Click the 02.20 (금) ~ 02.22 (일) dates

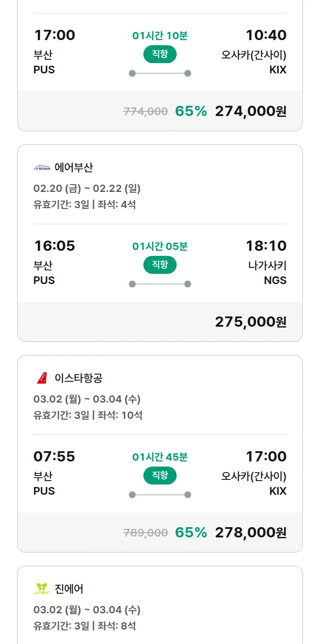[x=87, y=189]
